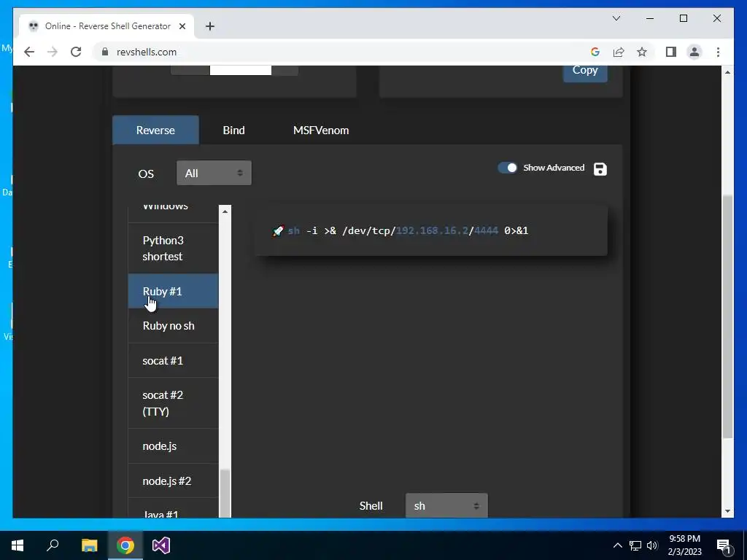This screenshot has height=560, width=747.
Task: Open the Chrome profile avatar
Action: [694, 52]
